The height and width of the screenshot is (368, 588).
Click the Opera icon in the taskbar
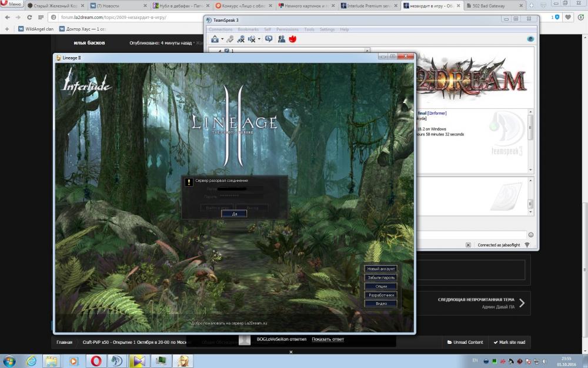coord(96,360)
